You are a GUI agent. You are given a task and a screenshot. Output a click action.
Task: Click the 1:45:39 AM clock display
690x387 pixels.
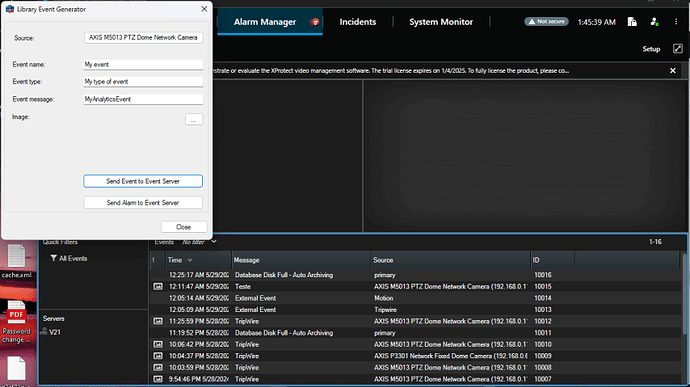[596, 22]
